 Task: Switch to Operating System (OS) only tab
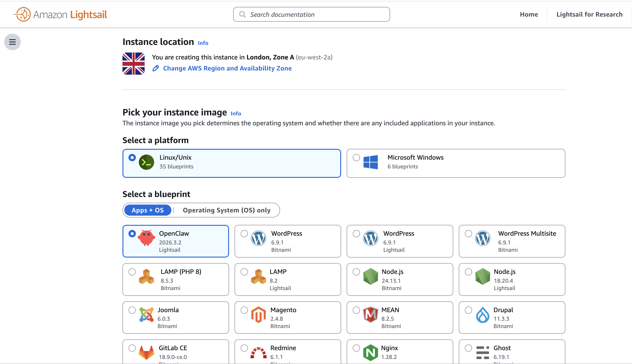tap(227, 210)
